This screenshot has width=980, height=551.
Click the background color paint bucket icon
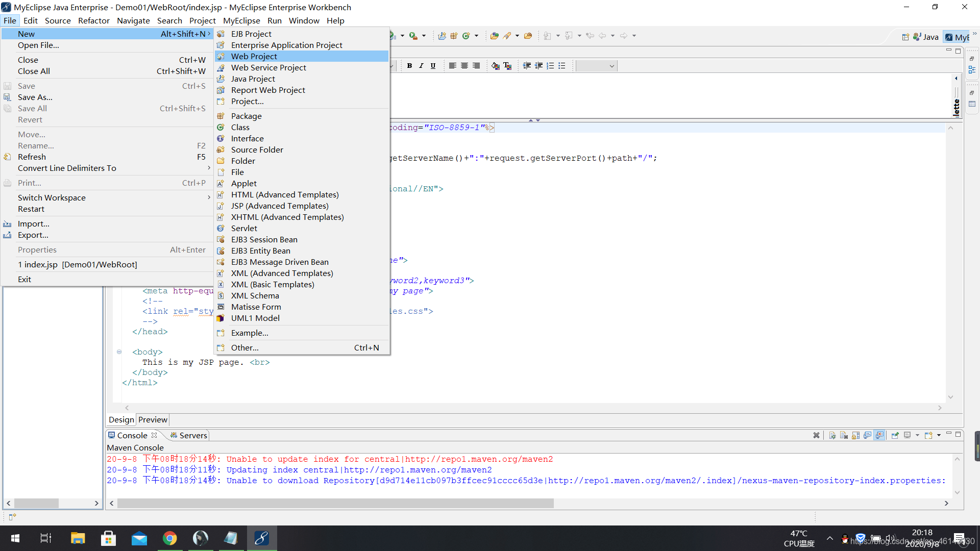496,66
